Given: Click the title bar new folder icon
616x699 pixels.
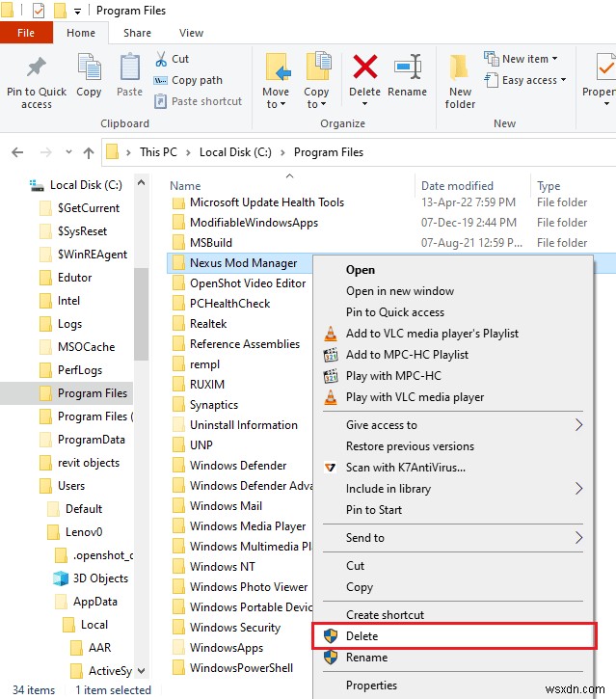Looking at the screenshot, I should (x=60, y=11).
